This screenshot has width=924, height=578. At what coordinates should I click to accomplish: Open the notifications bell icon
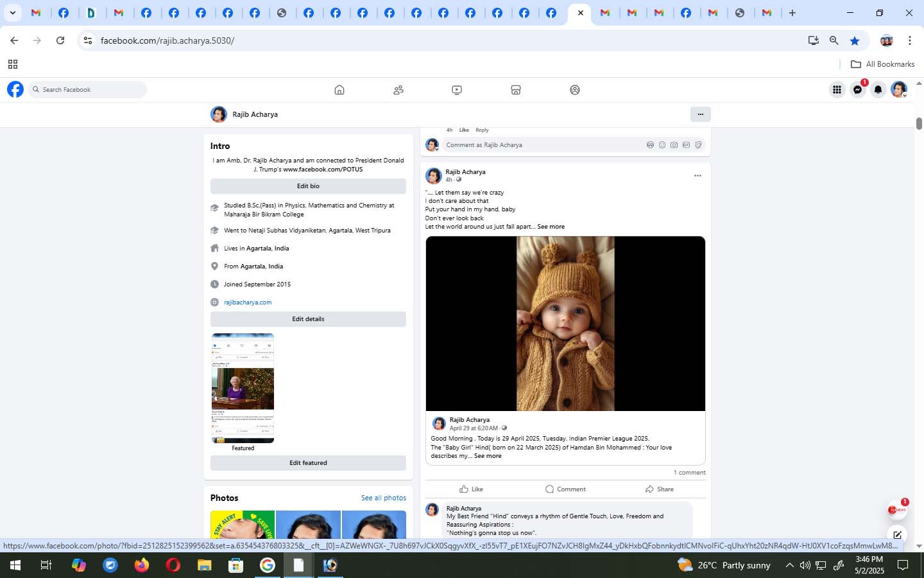[878, 90]
